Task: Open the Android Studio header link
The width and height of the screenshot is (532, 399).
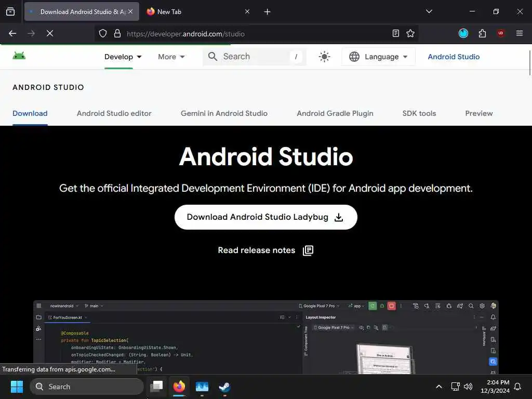Action: [454, 57]
